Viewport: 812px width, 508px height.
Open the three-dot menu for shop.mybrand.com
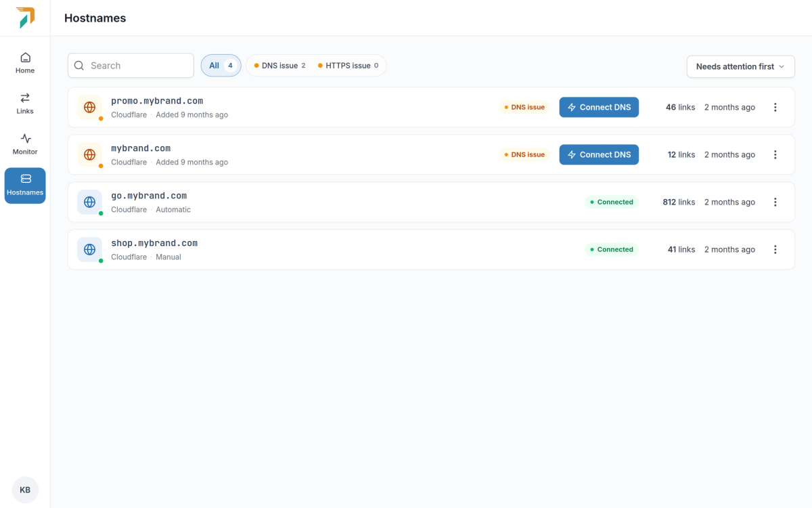(775, 249)
